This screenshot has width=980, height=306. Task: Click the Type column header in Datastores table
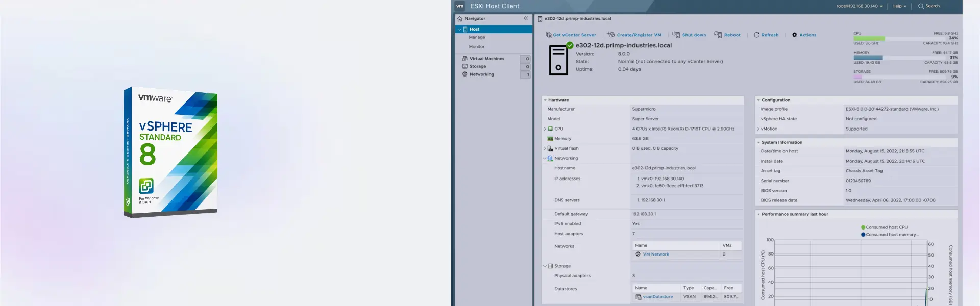691,288
